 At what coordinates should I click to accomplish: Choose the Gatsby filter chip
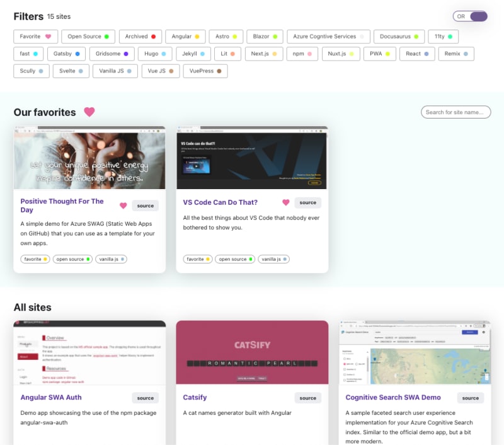[66, 54]
